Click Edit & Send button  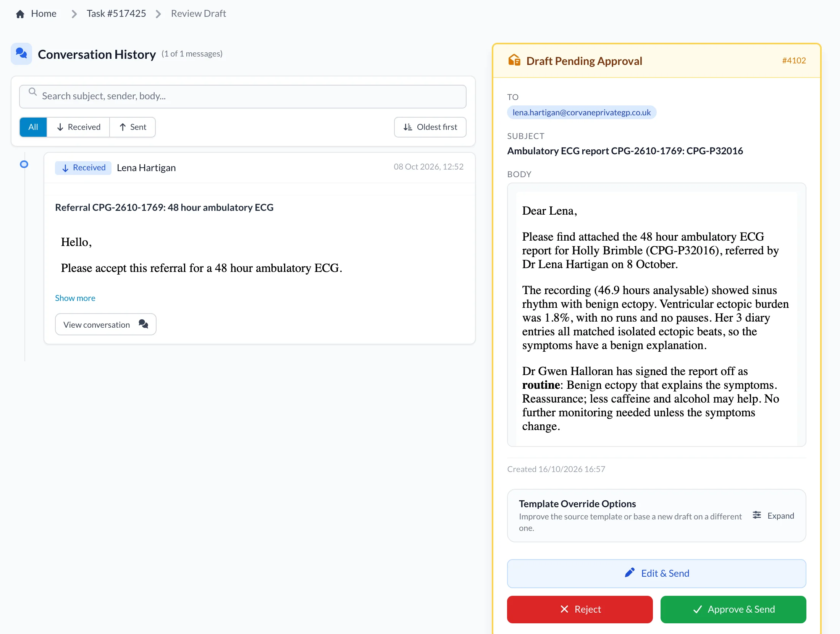pyautogui.click(x=656, y=573)
